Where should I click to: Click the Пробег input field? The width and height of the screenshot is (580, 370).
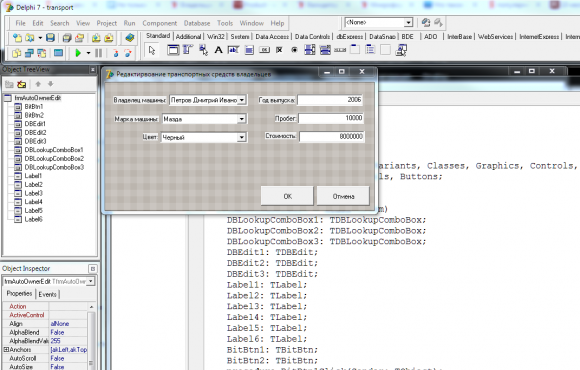331,118
